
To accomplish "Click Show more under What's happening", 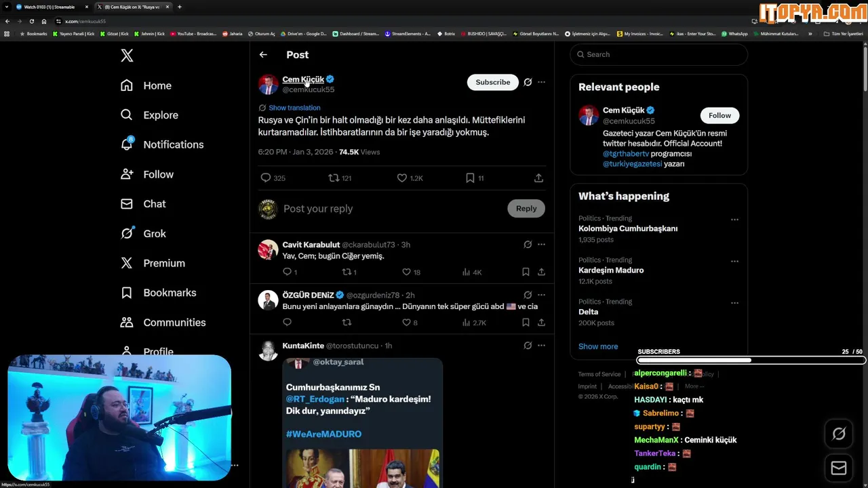I will (x=598, y=346).
